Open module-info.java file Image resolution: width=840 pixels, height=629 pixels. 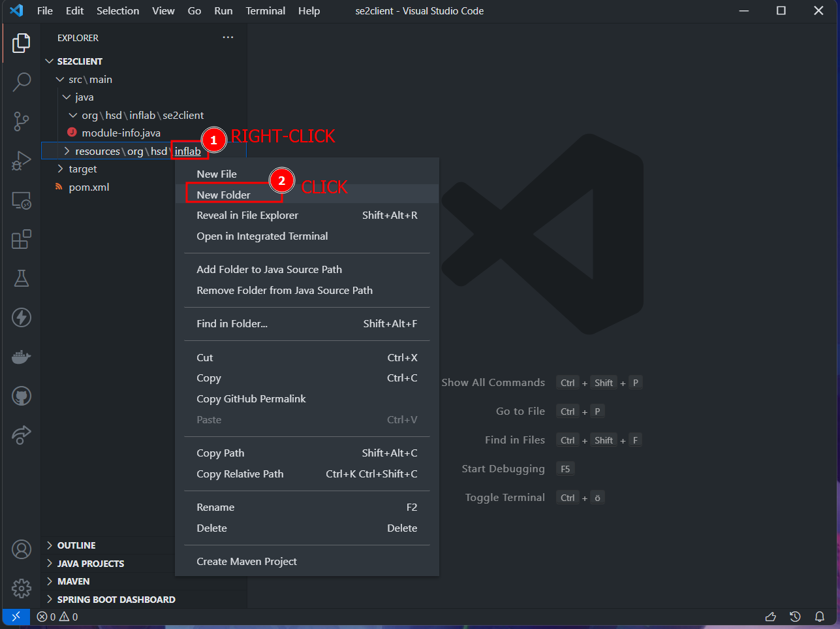(x=121, y=133)
